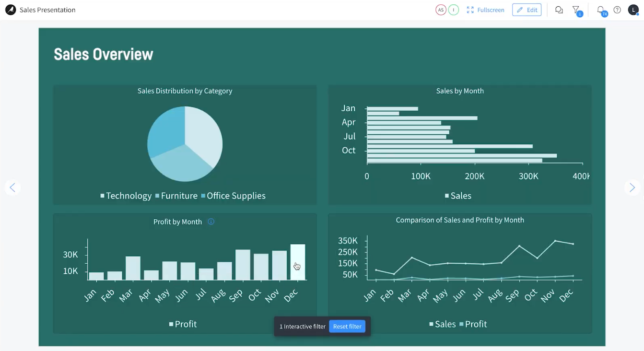Toggle the Technology legend entry
The width and height of the screenshot is (644, 351).
tap(126, 196)
